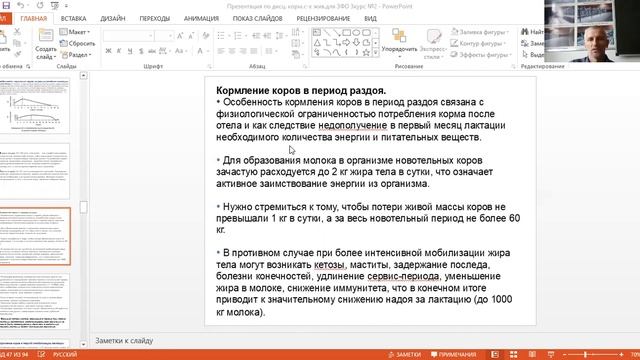Click the Экспресс-стили quick styles button
Screen dimensions: 640x360
point(433,44)
